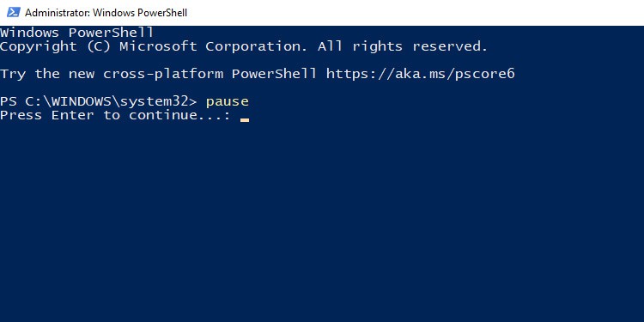
Task: Click the blinking cursor after the prompt
Action: (245, 120)
